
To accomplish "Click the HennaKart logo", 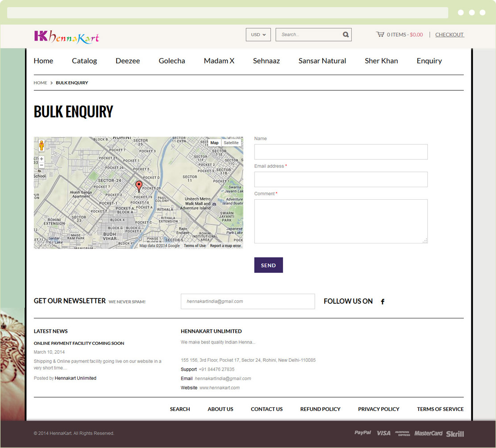I will pyautogui.click(x=67, y=37).
